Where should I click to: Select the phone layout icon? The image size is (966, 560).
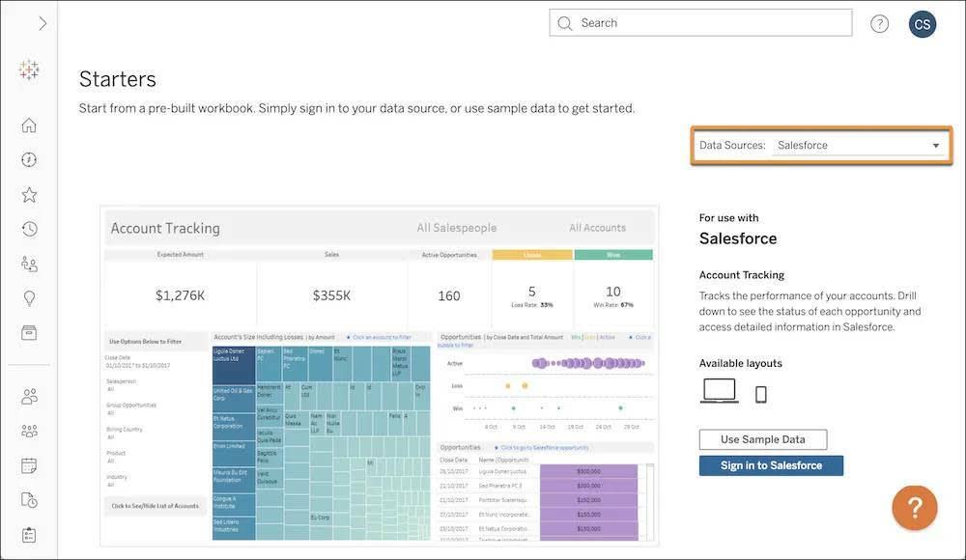coord(759,390)
